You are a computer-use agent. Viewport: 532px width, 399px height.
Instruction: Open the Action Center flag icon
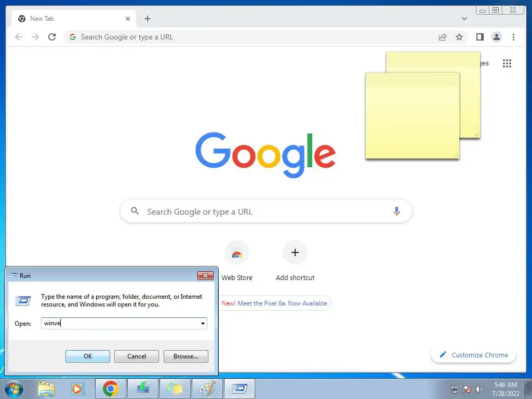click(x=467, y=389)
